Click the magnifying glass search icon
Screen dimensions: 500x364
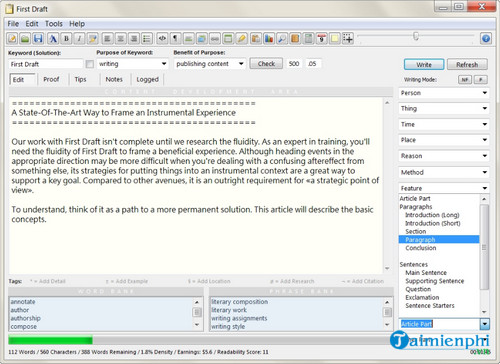point(282,39)
